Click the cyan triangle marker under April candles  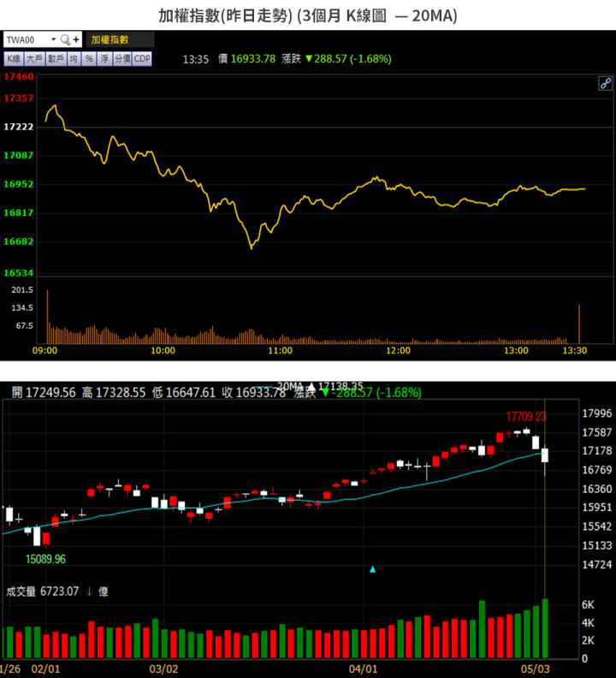pyautogui.click(x=373, y=569)
